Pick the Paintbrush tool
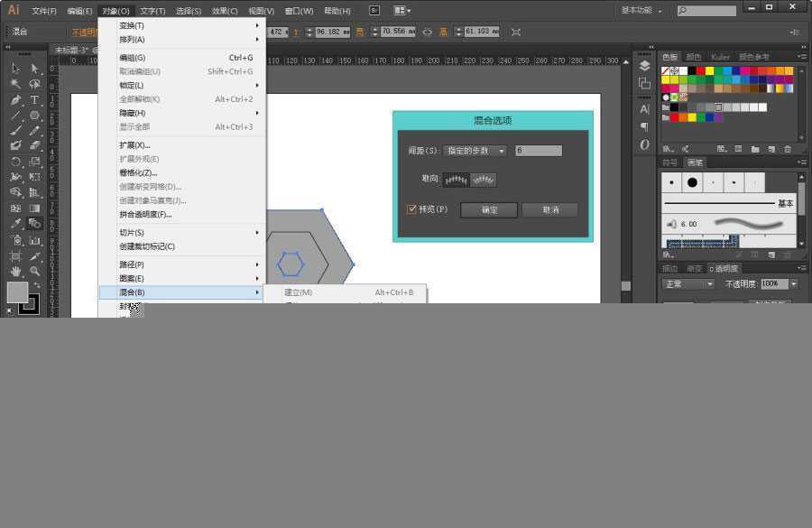This screenshot has width=812, height=528. point(14,132)
